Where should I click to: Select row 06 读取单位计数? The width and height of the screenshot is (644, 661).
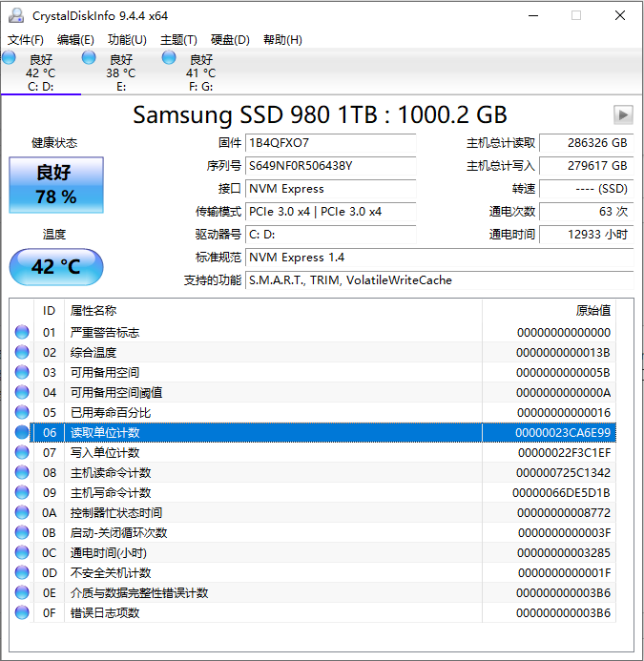tap(312, 432)
